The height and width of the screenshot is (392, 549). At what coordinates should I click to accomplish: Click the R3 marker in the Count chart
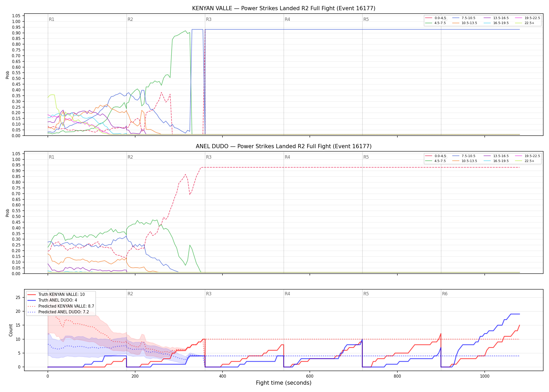[209, 294]
